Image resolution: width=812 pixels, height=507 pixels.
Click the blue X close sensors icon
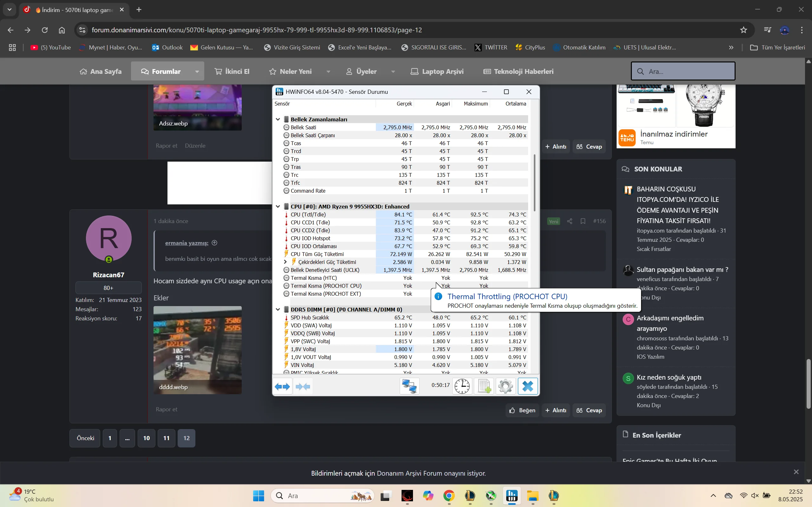(x=528, y=386)
